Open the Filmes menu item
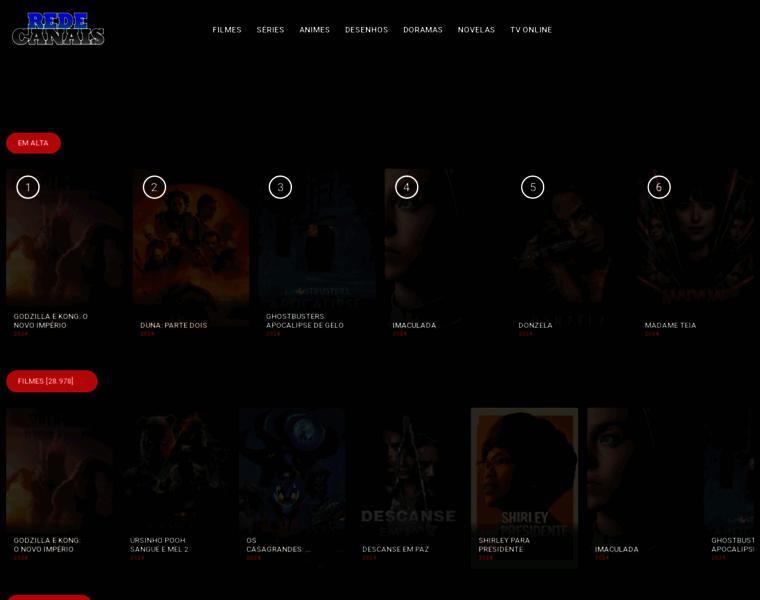This screenshot has height=600, width=760. coord(227,30)
